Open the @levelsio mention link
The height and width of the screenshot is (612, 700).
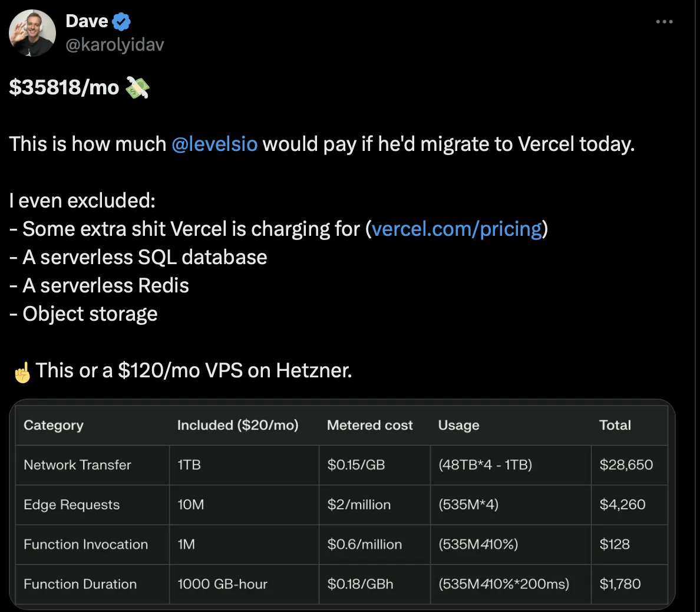coord(214,144)
